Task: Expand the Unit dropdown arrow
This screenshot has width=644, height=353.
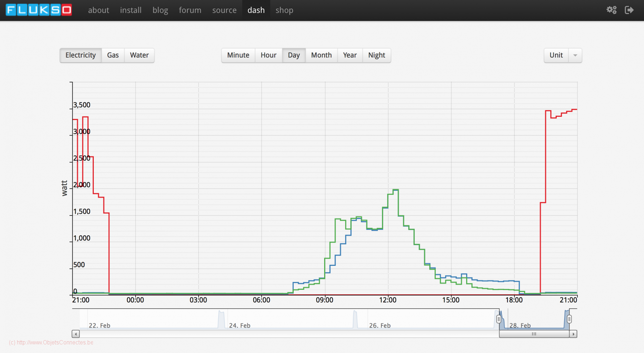Action: point(575,55)
